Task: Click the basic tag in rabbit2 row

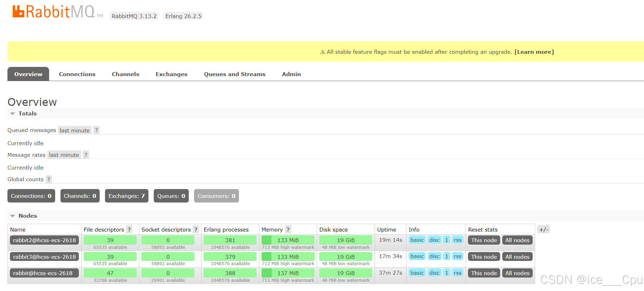Action: pos(417,240)
